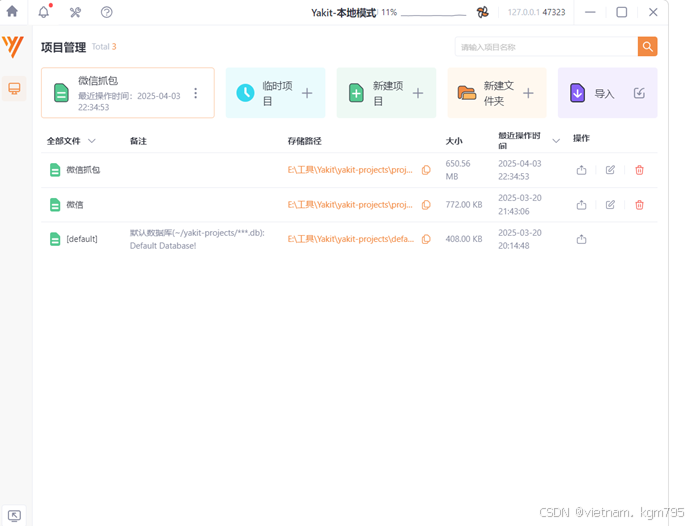
Task: Open the 微信 row name
Action: coord(75,205)
